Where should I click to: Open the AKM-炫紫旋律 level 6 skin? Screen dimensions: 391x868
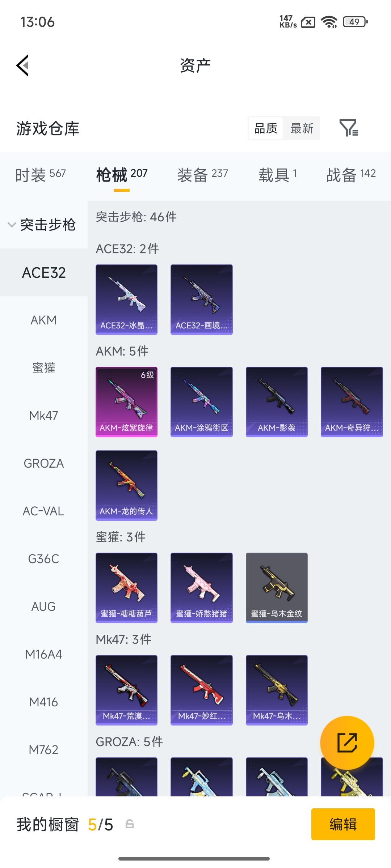click(126, 402)
